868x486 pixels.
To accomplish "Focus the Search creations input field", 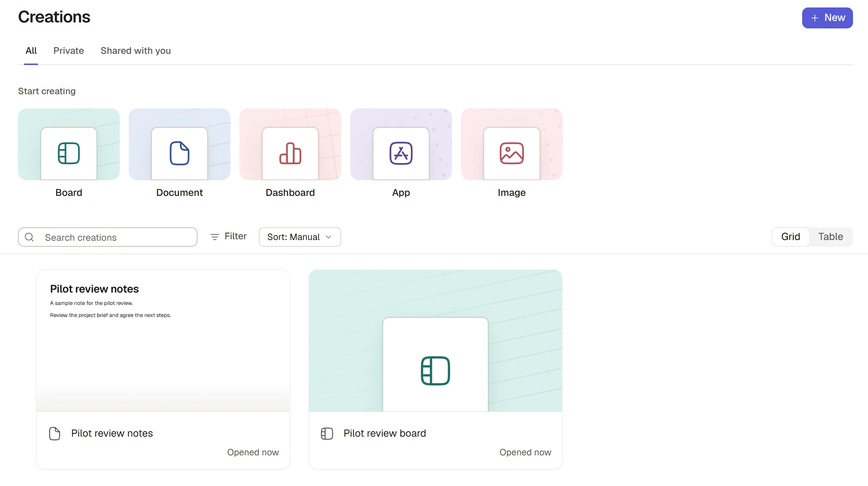I will (108, 237).
